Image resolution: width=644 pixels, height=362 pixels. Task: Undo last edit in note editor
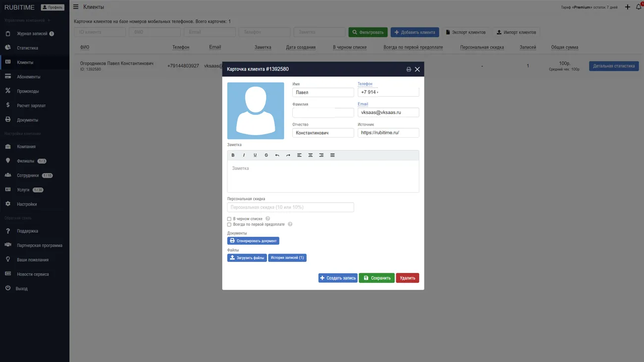pos(277,155)
